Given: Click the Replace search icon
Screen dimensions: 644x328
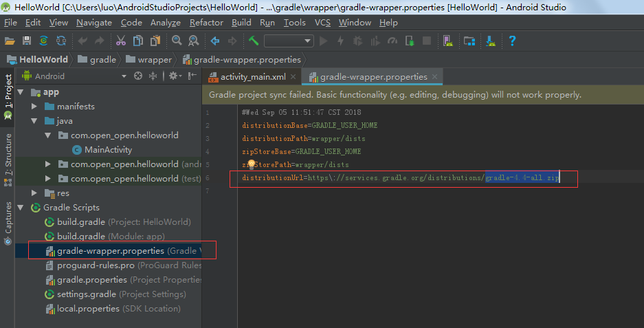Looking at the screenshot, I should (193, 41).
